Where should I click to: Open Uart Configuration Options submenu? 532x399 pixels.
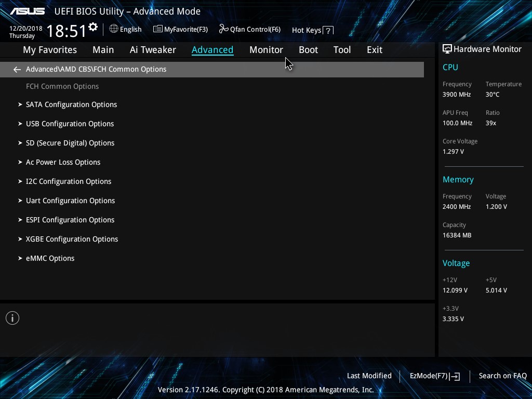[71, 201]
